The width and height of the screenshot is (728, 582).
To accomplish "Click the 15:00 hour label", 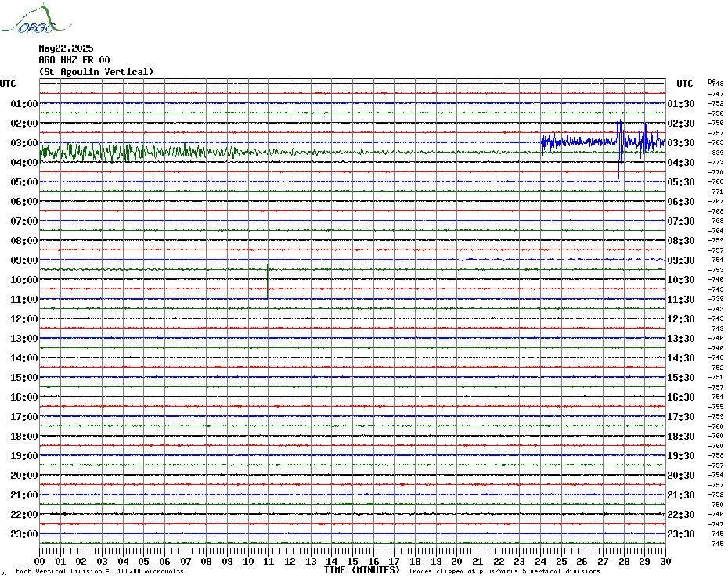I will click(24, 377).
